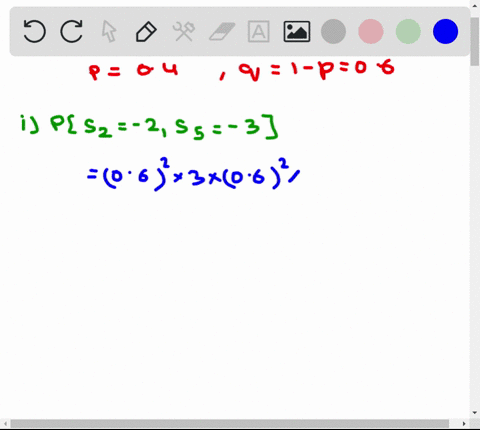The image size is (480, 430).
Task: Insert an image with picture tool
Action: click(297, 31)
